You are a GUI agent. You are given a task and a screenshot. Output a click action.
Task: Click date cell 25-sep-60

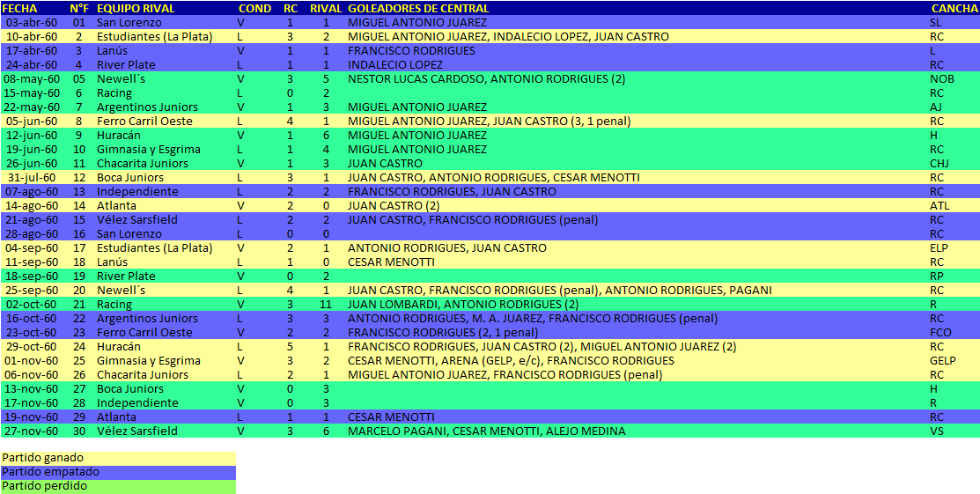[x=32, y=290]
